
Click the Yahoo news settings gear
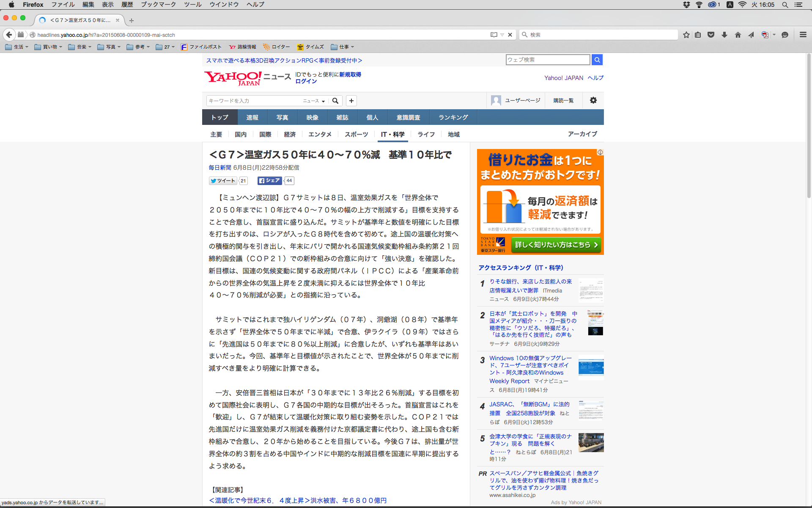point(593,100)
